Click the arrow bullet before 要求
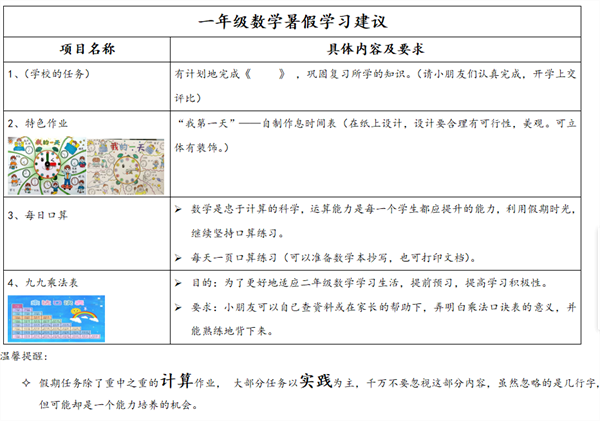 coord(178,307)
